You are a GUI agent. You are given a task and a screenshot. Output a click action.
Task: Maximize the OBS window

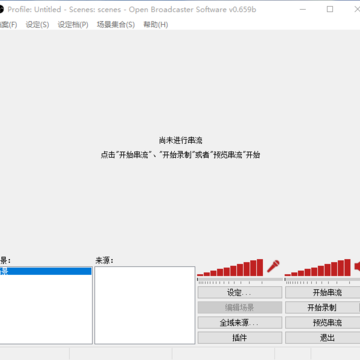[x=330, y=9]
